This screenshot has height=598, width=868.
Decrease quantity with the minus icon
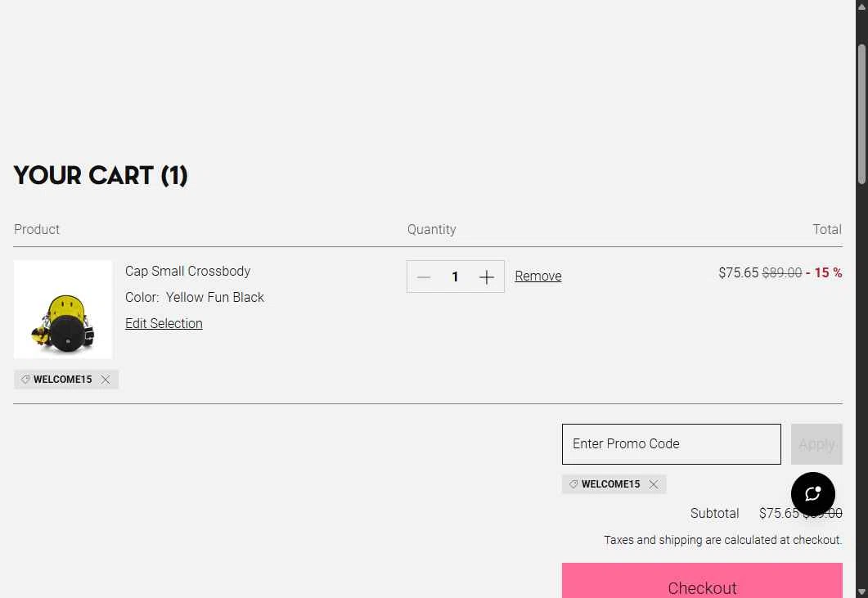[424, 277]
